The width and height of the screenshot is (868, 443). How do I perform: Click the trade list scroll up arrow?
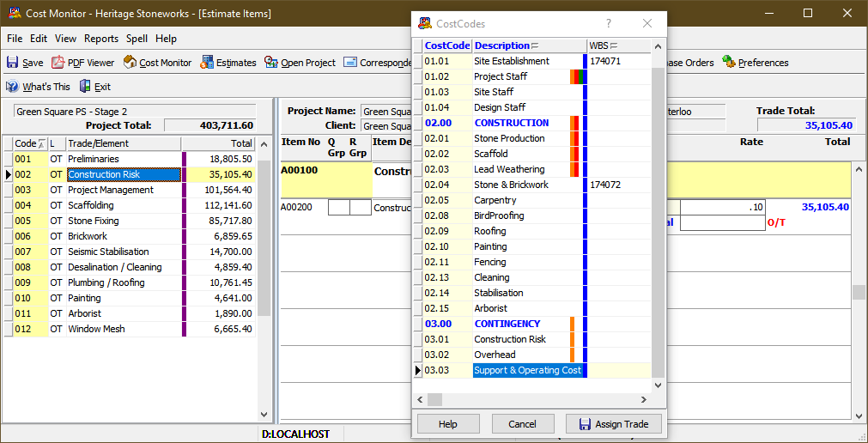pyautogui.click(x=264, y=144)
